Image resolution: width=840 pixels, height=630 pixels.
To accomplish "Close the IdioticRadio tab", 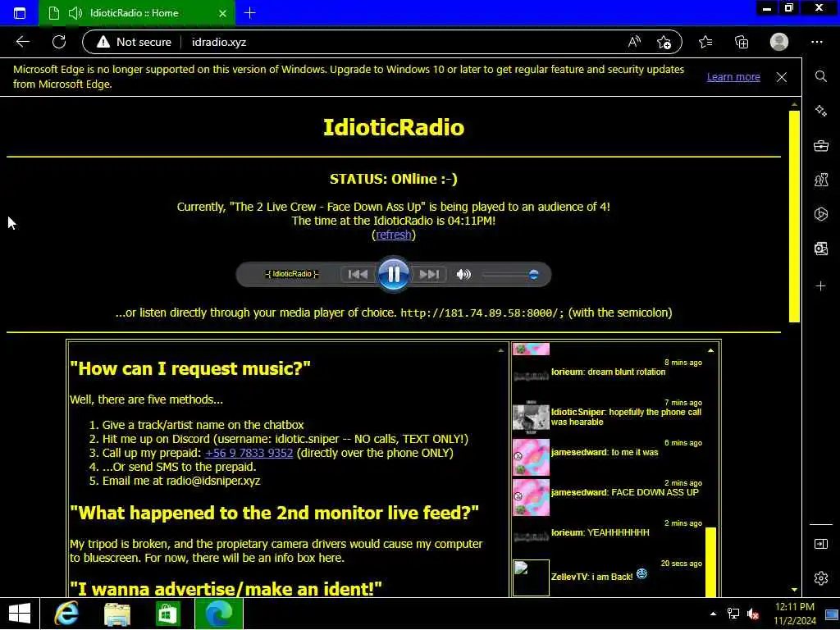I will pos(223,13).
